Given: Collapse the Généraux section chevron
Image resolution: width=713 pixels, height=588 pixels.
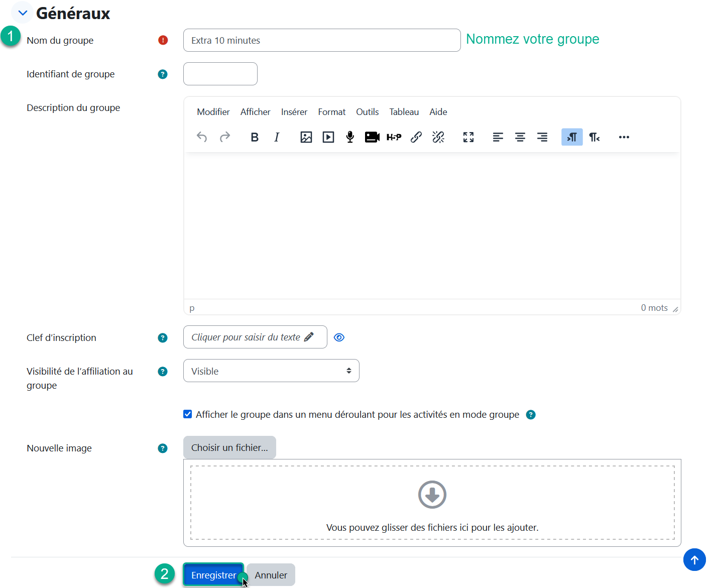Looking at the screenshot, I should click(x=23, y=13).
